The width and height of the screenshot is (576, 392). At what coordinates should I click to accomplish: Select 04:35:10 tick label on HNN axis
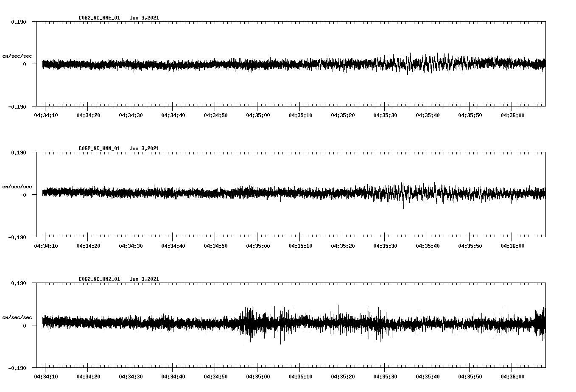tap(300, 246)
